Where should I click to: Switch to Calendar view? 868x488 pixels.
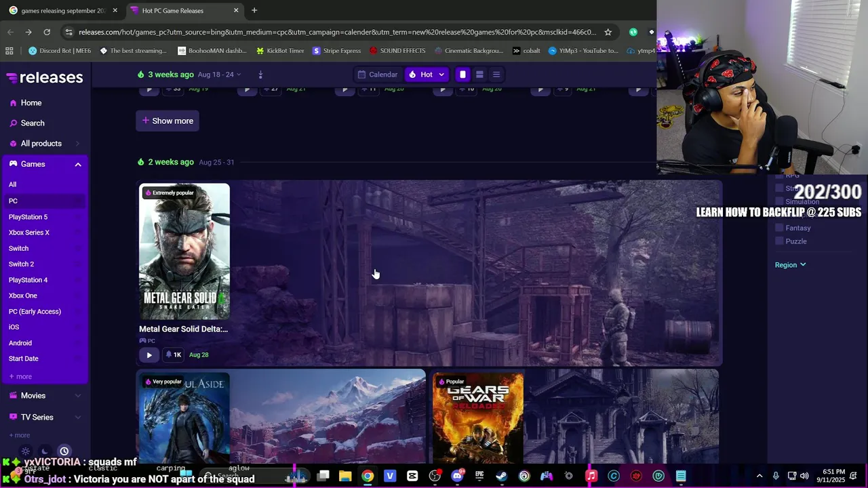point(378,75)
